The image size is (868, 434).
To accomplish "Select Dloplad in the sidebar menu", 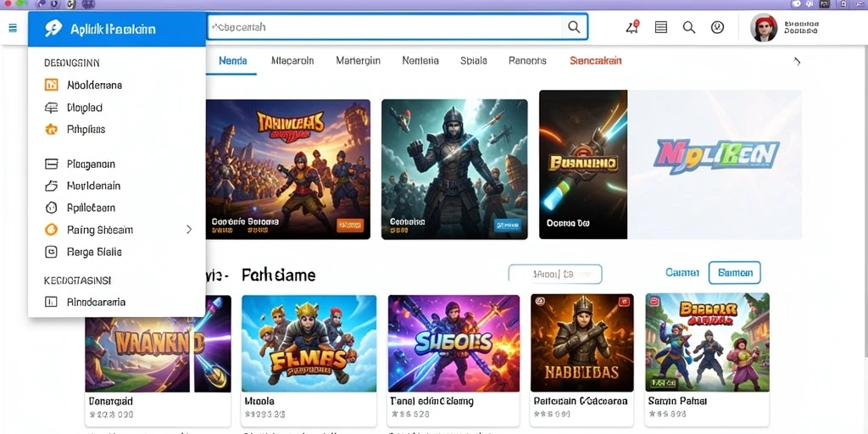I will (85, 108).
